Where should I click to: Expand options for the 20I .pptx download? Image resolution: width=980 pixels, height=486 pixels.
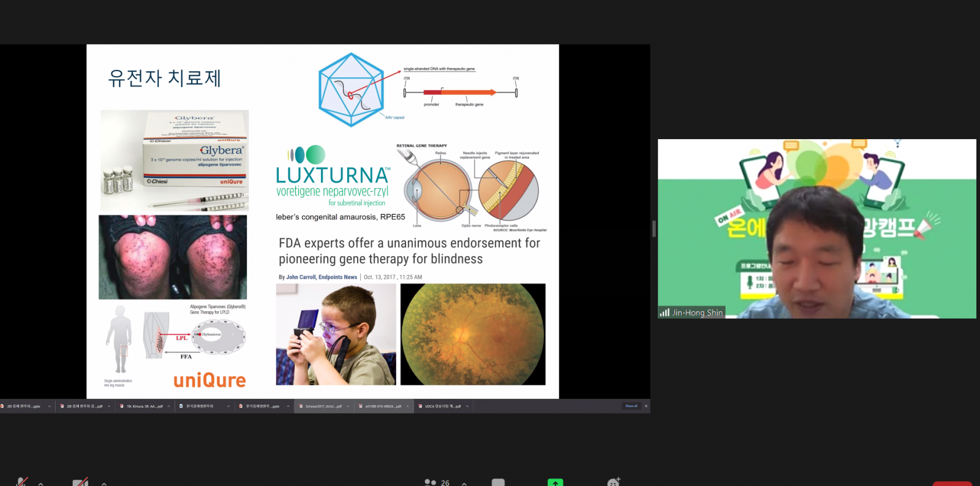coord(49,406)
